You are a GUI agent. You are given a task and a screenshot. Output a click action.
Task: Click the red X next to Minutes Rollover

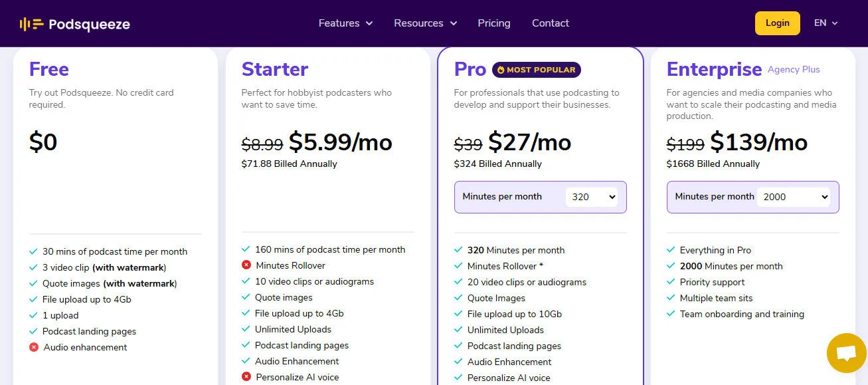[x=246, y=265]
